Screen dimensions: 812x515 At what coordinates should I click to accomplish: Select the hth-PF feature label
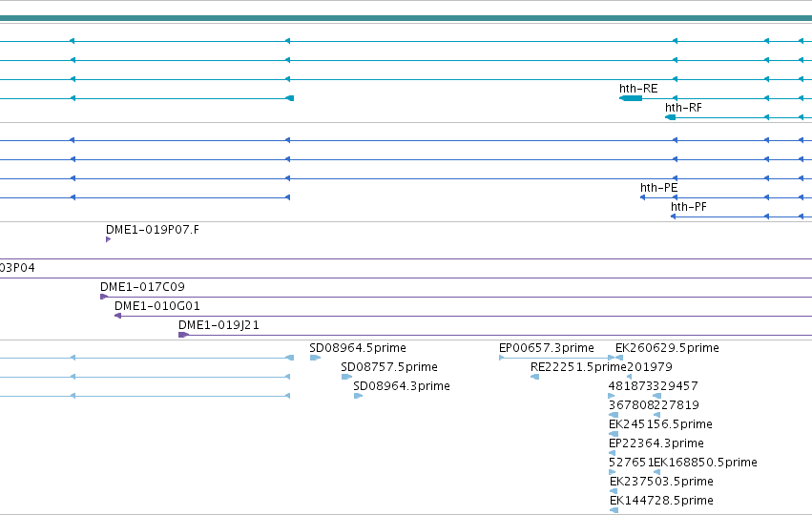point(688,207)
